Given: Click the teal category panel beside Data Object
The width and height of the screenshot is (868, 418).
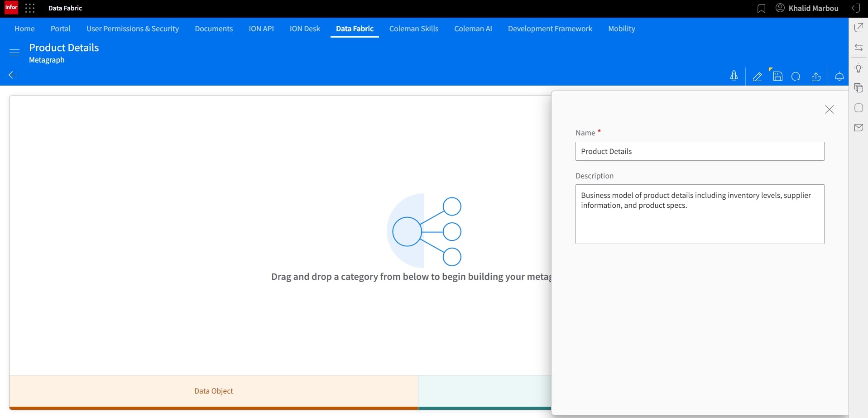Looking at the screenshot, I should point(485,392).
